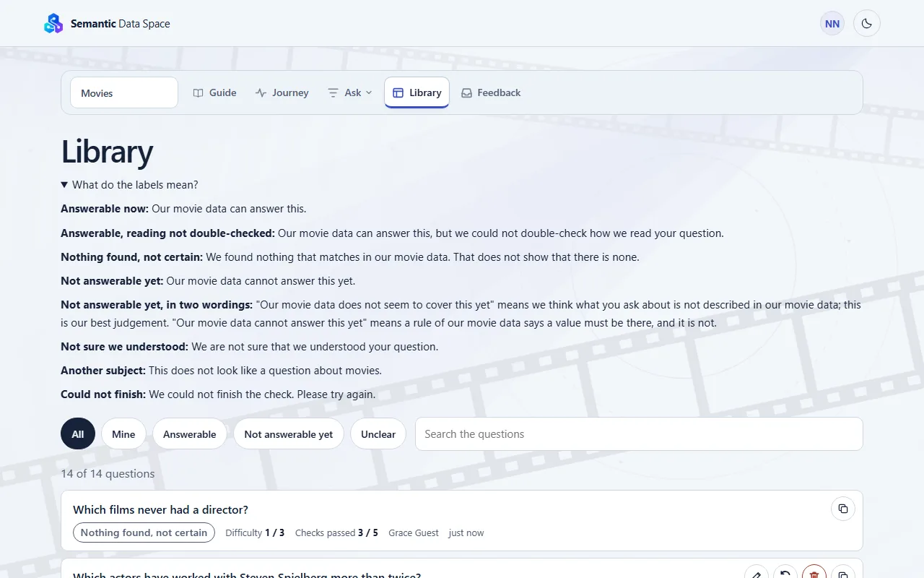
Task: Filter by Unclear questions
Action: click(378, 434)
